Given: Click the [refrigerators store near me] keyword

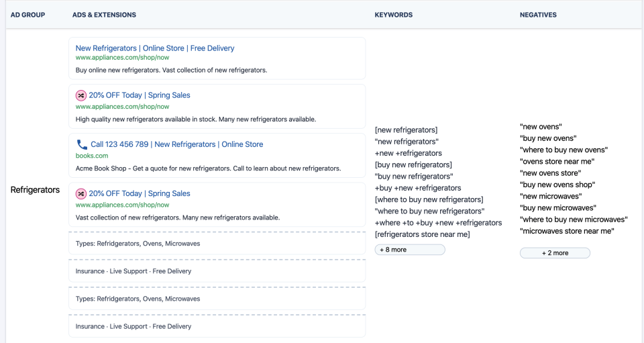Looking at the screenshot, I should pyautogui.click(x=422, y=234).
